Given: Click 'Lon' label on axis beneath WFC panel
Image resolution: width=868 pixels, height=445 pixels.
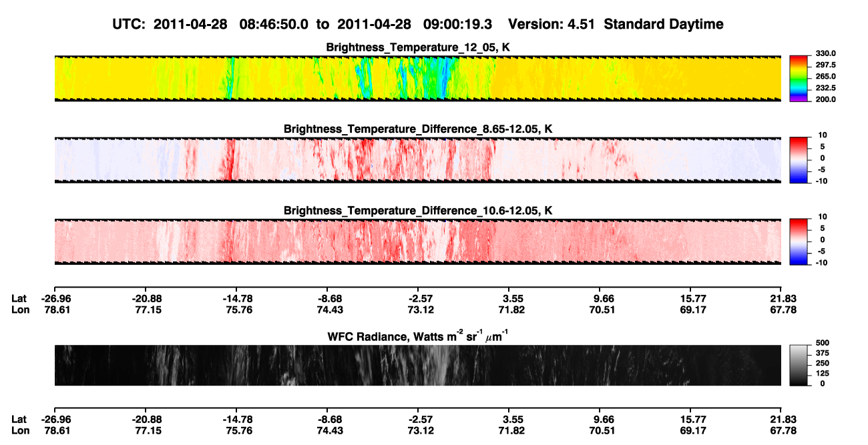Looking at the screenshot, I should point(20,430).
